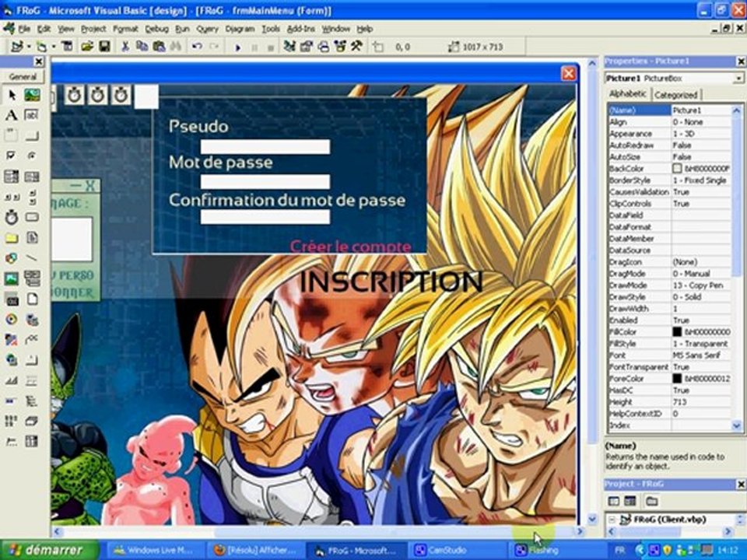Click View Object icon in Project panel
This screenshot has height=560, width=747.
point(630,501)
